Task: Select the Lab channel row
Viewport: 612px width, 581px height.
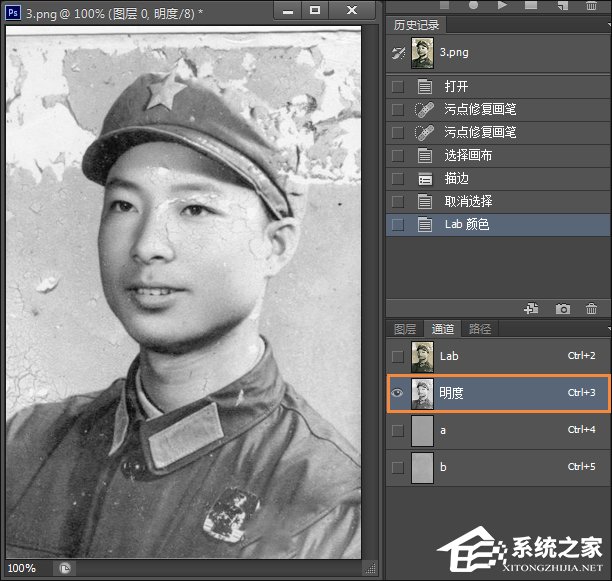Action: coord(498,356)
